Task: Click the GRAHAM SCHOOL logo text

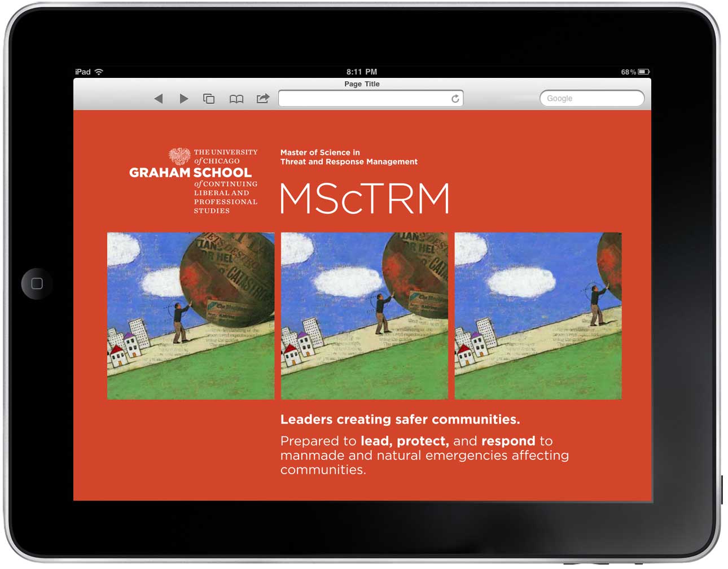Action: click(190, 173)
